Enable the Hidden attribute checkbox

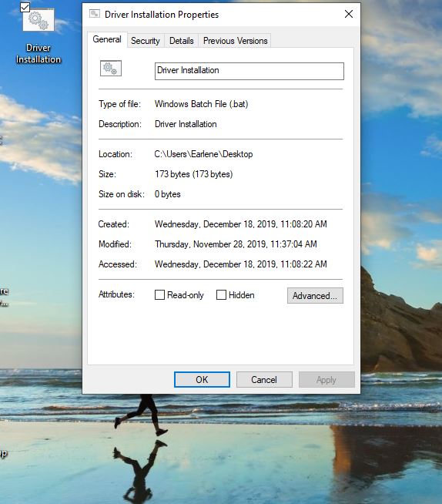[221, 294]
